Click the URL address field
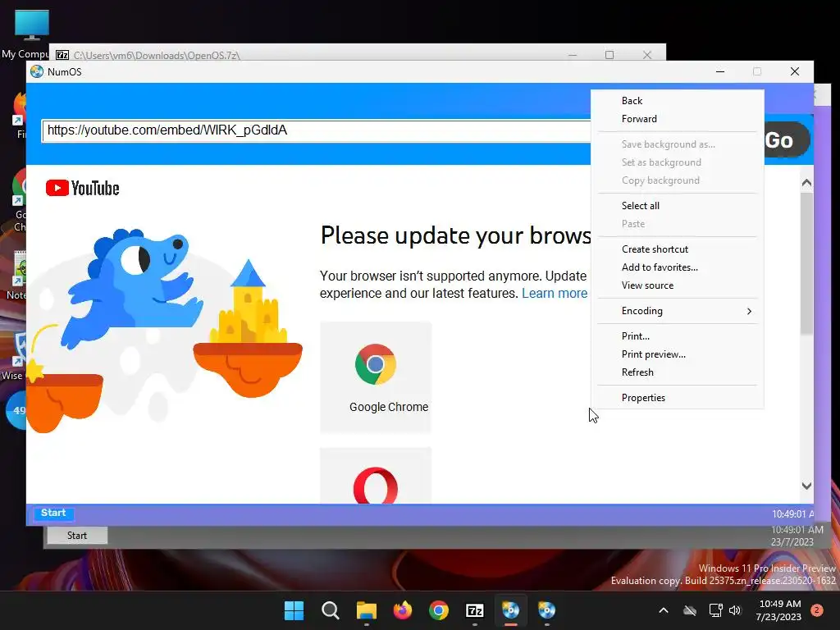 [316, 130]
